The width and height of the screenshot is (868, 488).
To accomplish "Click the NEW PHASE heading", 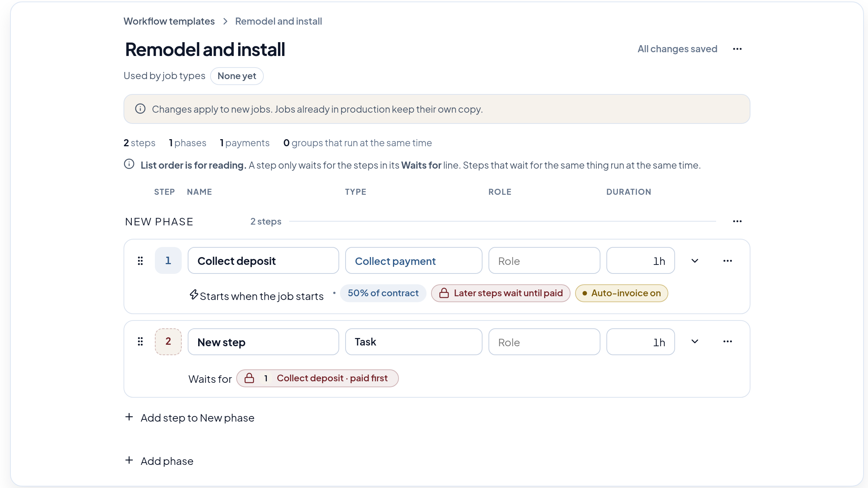I will (159, 222).
